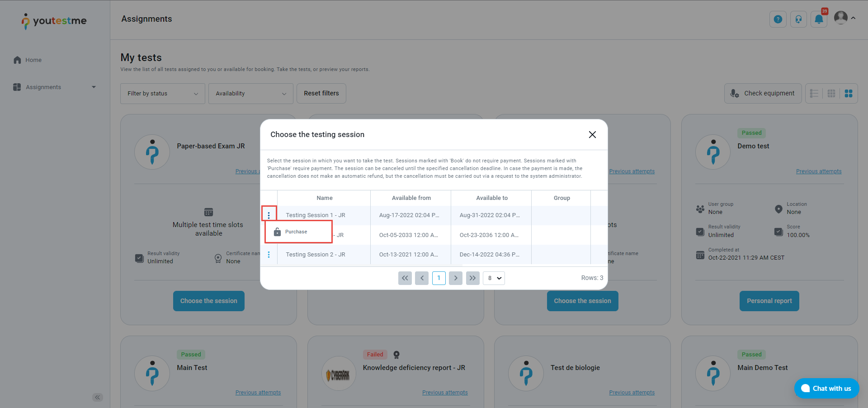Open the user profile avatar menu

click(844, 18)
